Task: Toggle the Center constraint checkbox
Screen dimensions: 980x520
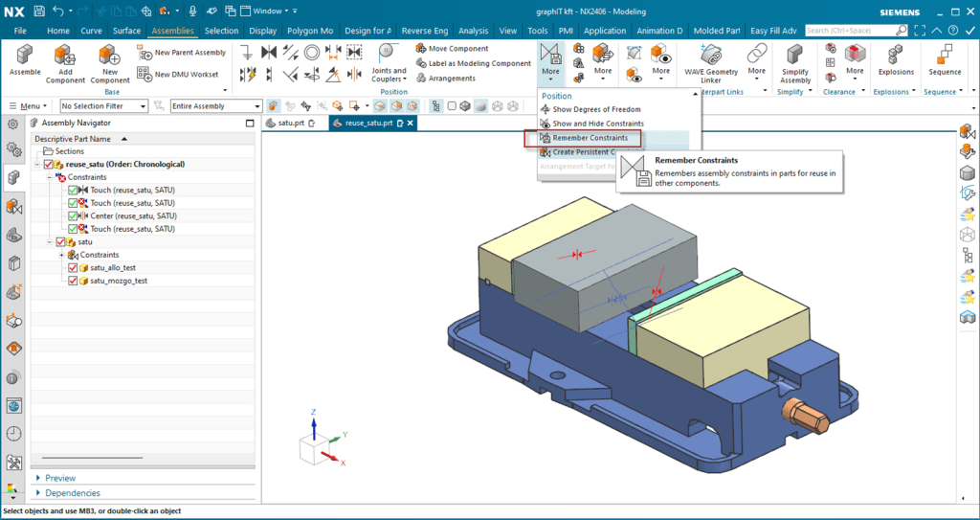Action: pyautogui.click(x=73, y=216)
